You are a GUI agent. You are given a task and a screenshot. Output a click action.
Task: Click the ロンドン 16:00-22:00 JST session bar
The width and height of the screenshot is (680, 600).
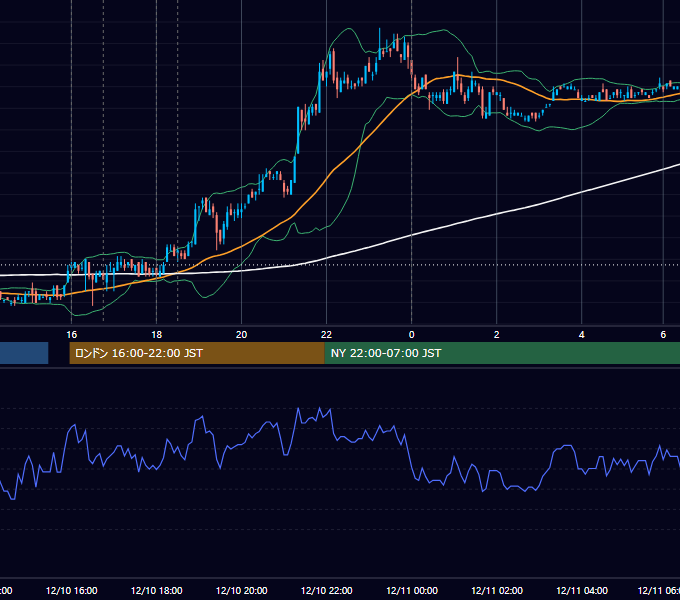[x=197, y=353]
